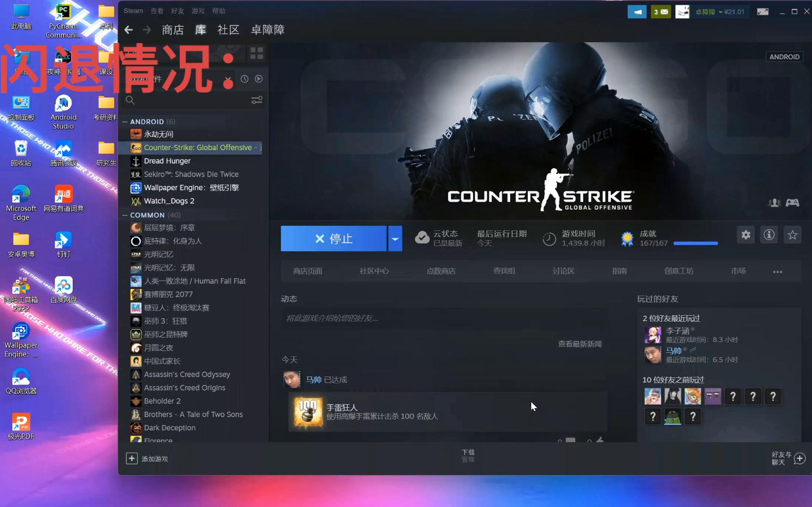
Task: Open the grenade achievement icon
Action: tap(308, 412)
